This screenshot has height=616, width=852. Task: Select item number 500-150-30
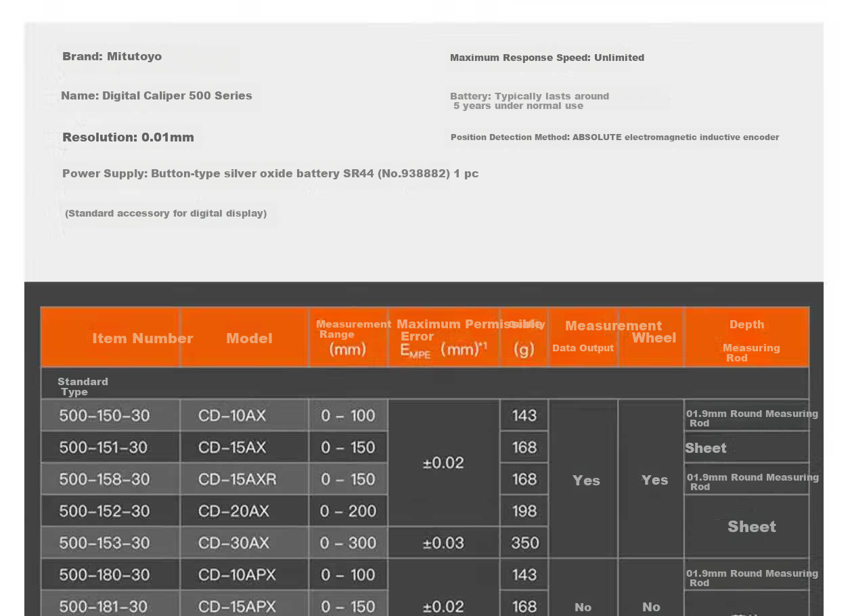104,415
